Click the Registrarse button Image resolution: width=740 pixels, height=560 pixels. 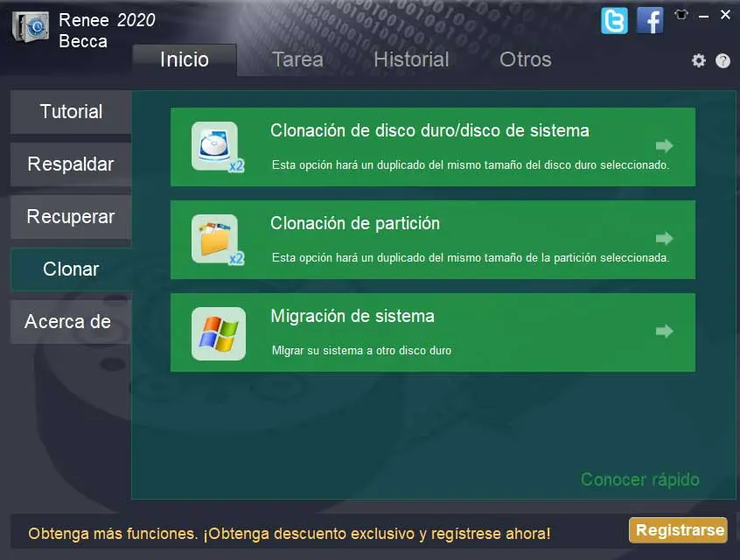click(x=678, y=530)
